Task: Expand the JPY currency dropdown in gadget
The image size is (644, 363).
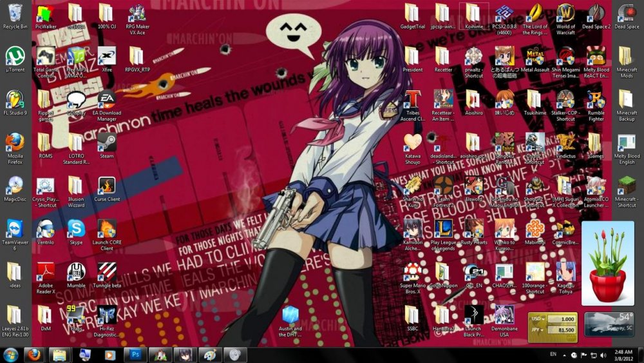Action: pos(543,329)
